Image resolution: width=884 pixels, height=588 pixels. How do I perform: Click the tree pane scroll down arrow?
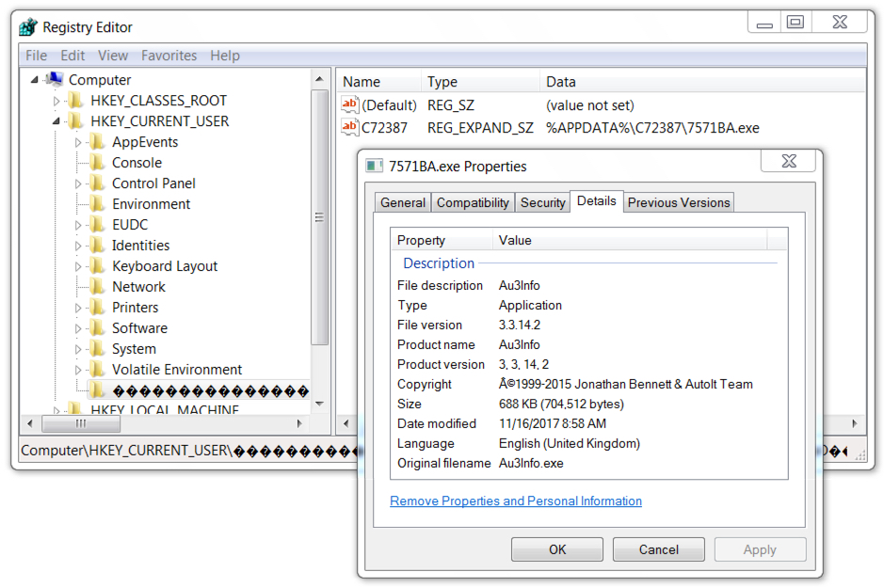tap(320, 404)
